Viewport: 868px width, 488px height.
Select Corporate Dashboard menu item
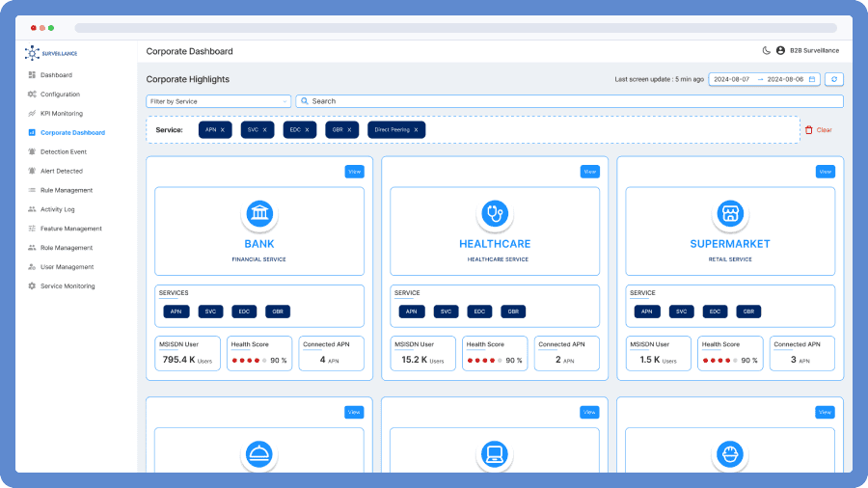(72, 133)
